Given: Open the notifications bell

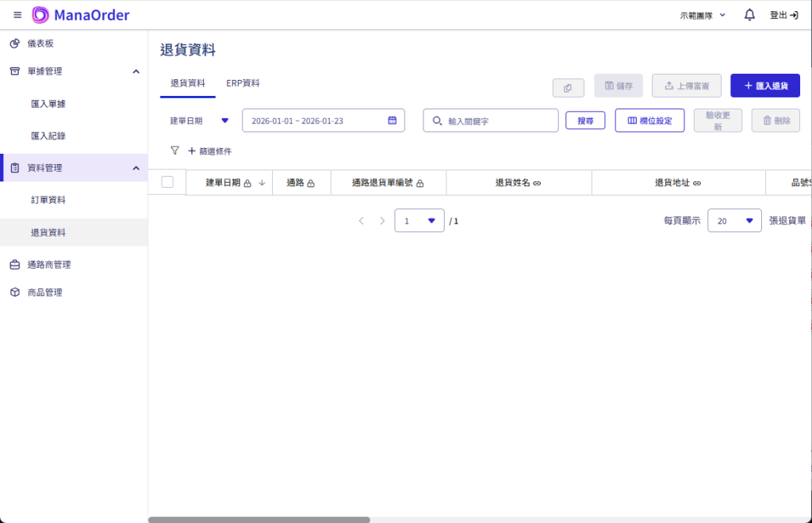Looking at the screenshot, I should coord(749,14).
